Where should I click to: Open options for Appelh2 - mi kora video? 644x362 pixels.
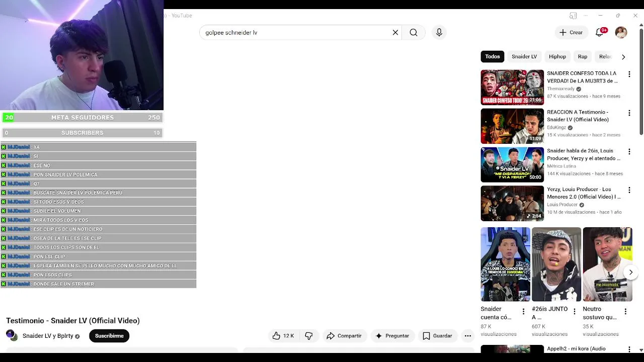click(629, 349)
